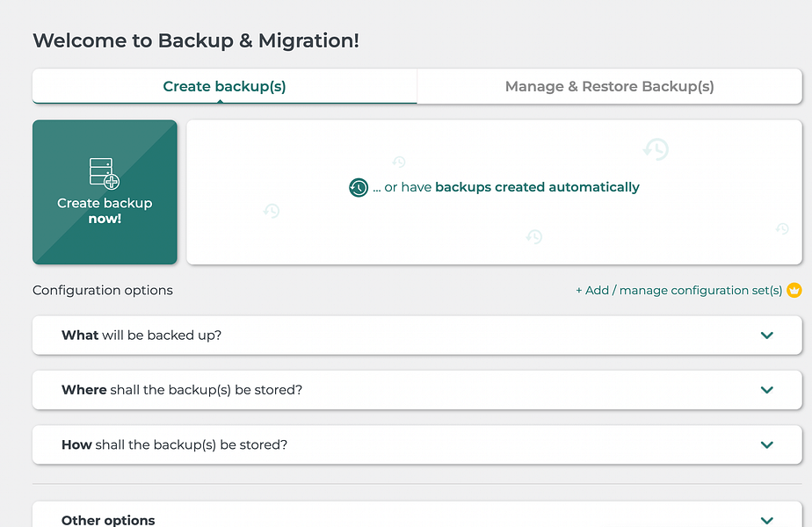Click the green history-clock icon next to automatic backups

click(x=358, y=187)
